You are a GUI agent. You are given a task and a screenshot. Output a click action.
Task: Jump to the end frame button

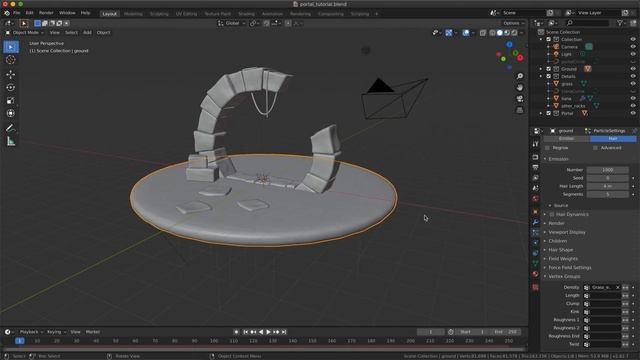[x=284, y=332]
